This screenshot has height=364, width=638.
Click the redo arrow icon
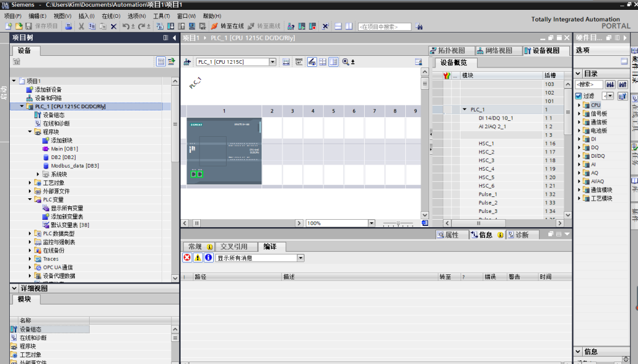[141, 26]
